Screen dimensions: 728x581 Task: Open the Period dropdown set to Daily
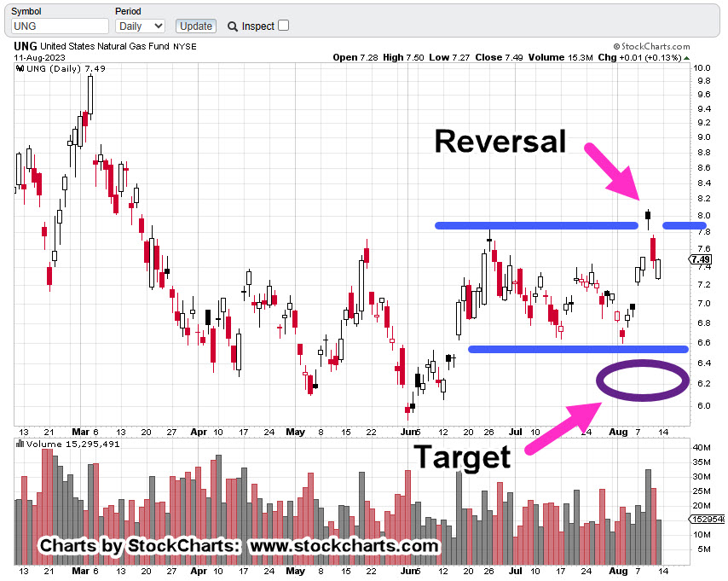pyautogui.click(x=140, y=26)
